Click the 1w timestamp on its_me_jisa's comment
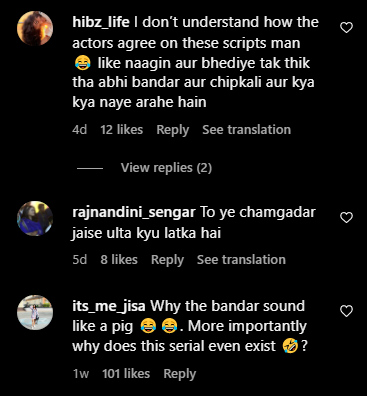 click(x=81, y=374)
